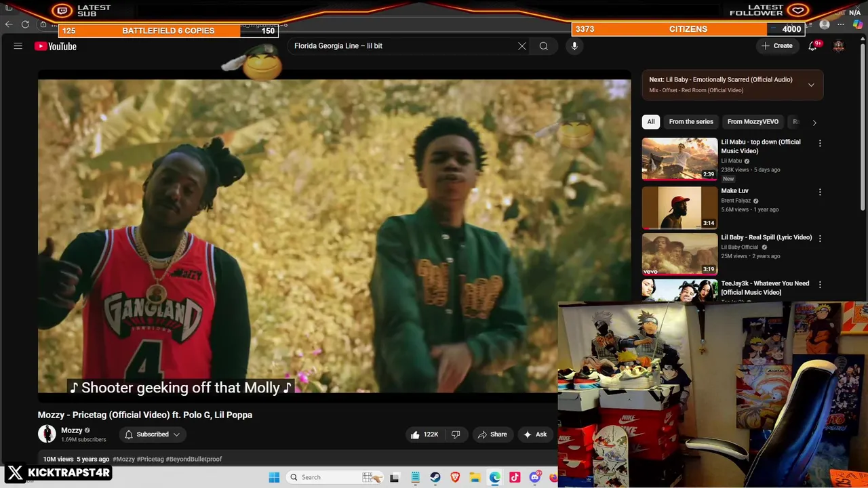Screen dimensions: 868x488
Task: Open File Explorer from the taskbar
Action: [475, 477]
